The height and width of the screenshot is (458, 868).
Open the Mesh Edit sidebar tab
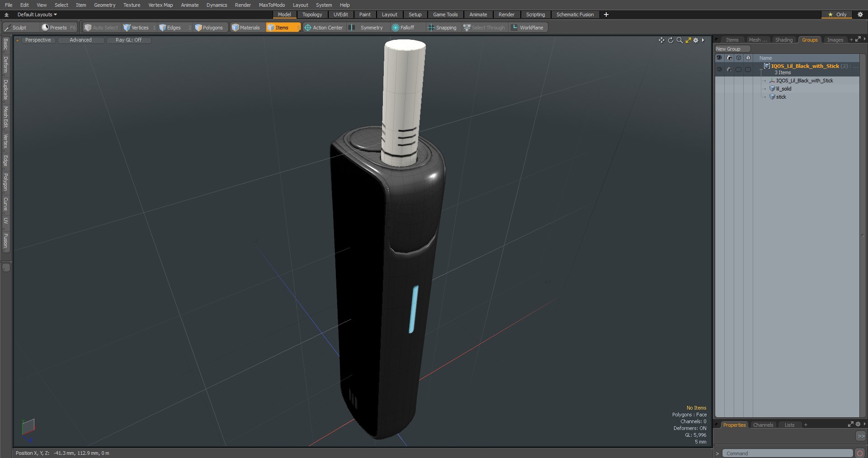click(5, 118)
